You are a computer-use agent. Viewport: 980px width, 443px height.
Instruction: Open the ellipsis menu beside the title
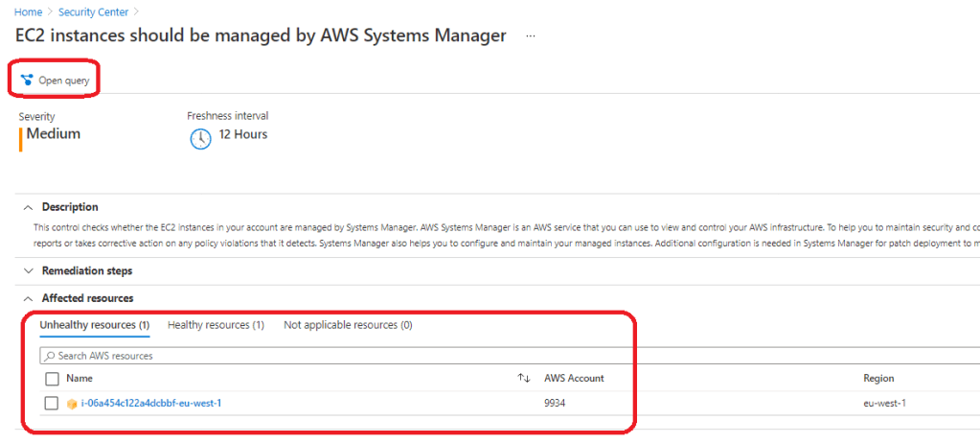pos(531,36)
